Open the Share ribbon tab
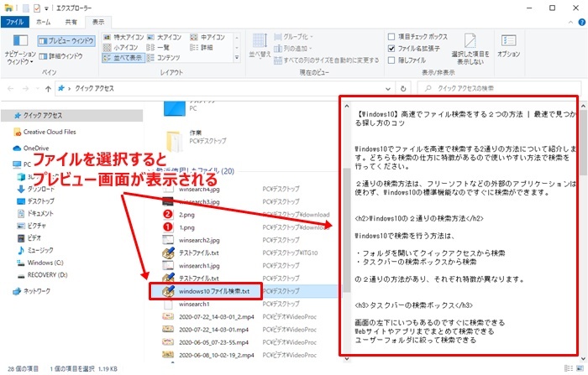Image resolution: width=588 pixels, height=375 pixels. tap(71, 21)
